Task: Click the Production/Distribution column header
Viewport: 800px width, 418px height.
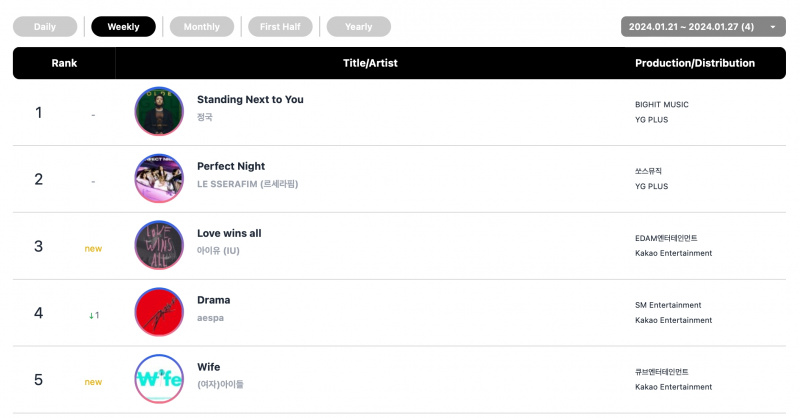Action: click(695, 63)
